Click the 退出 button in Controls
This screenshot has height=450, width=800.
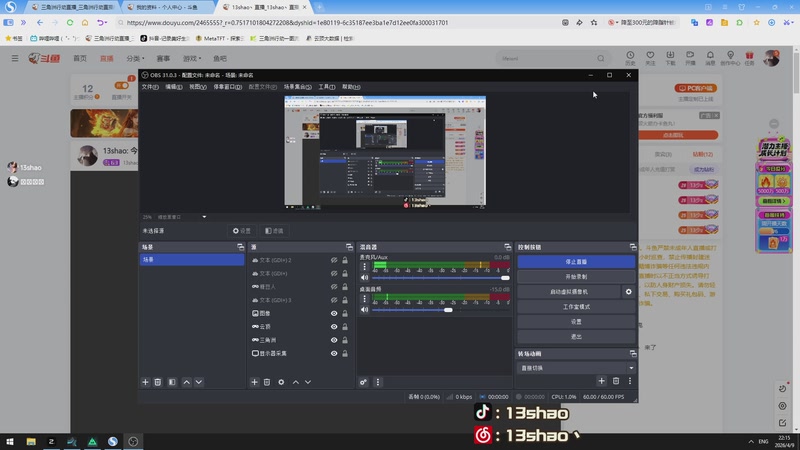pos(576,337)
